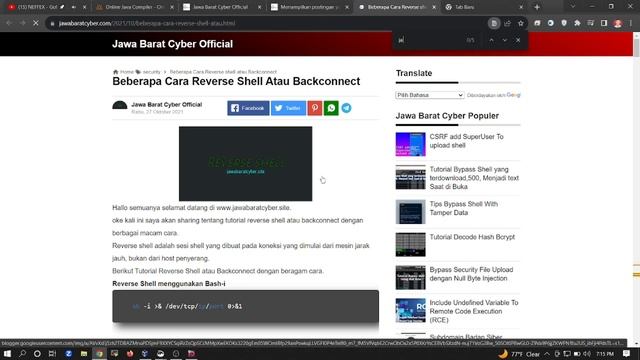Click the find-in-page search field
Viewport: 640px width, 360px height.
(431, 40)
